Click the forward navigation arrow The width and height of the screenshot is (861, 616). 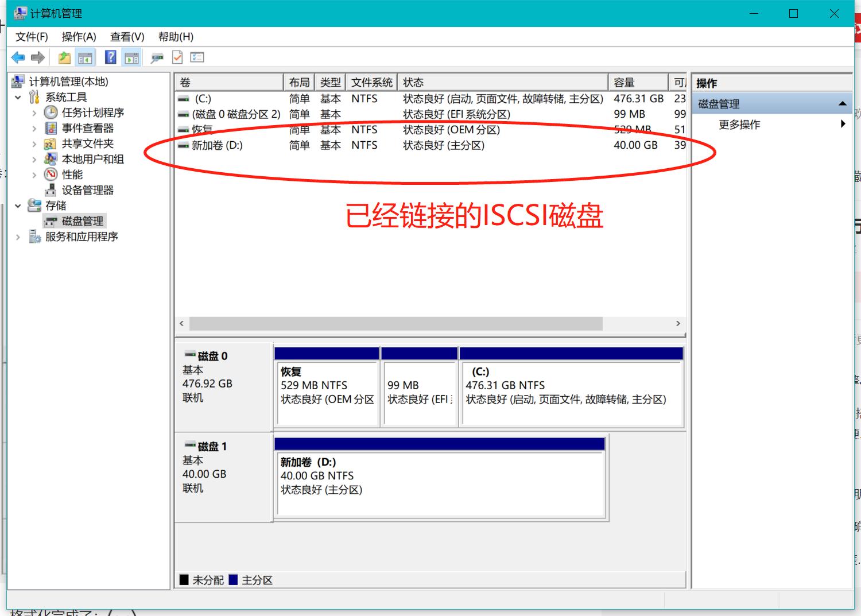(37, 57)
